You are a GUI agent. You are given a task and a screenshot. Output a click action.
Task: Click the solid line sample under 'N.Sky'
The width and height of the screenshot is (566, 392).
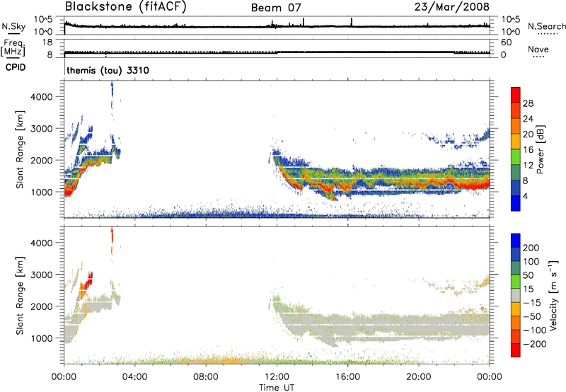13,33
